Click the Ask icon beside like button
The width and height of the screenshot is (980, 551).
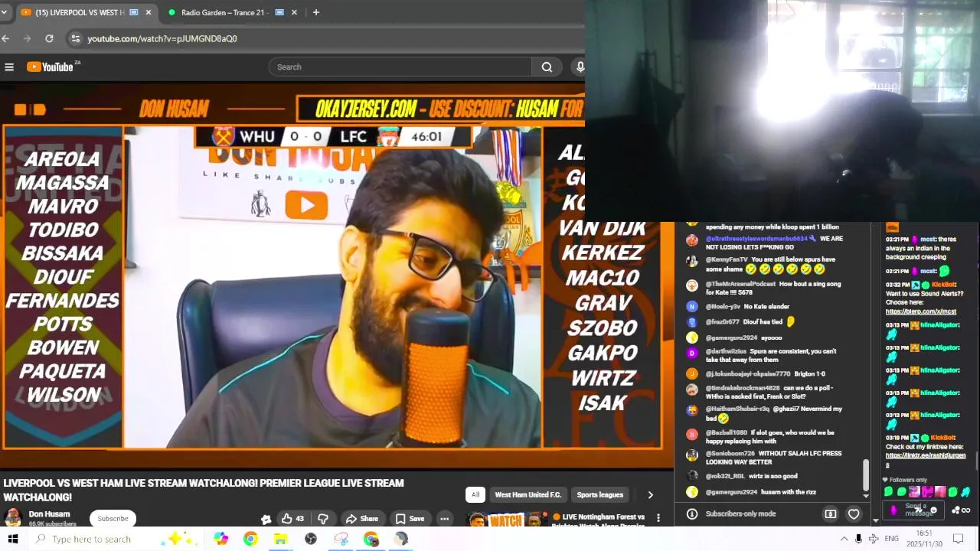click(x=266, y=519)
